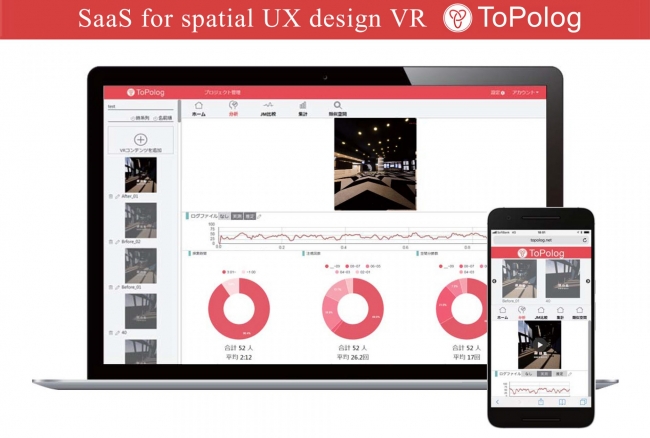Tap the 集計 icon on the phone
The width and height of the screenshot is (650, 438).
pos(560,310)
